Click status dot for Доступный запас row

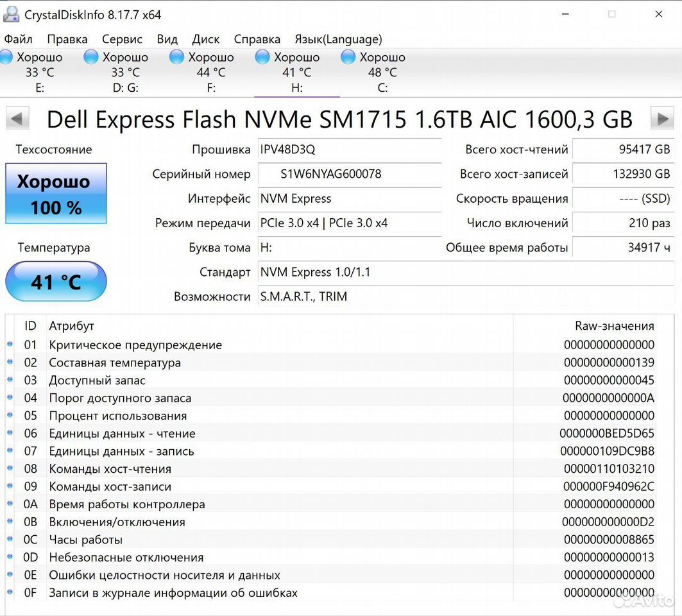tap(10, 379)
